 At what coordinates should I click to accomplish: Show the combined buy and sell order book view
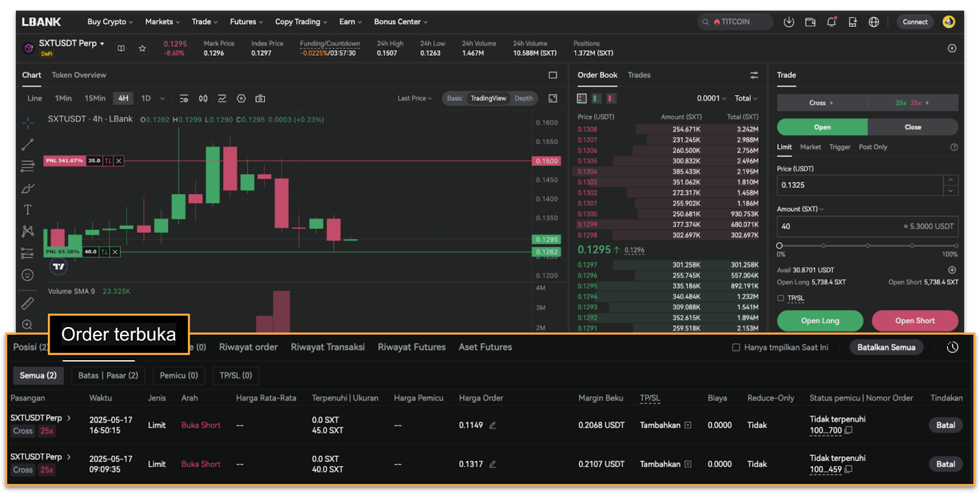(x=582, y=99)
